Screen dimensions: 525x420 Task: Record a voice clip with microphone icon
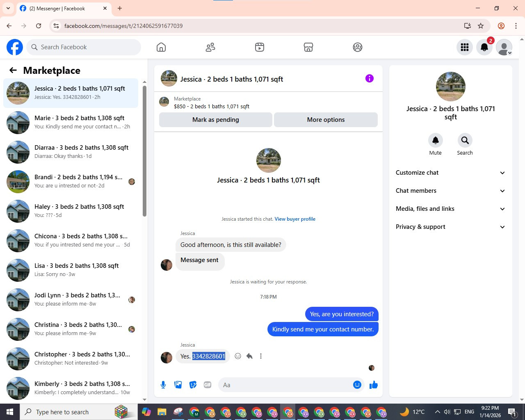tap(163, 385)
